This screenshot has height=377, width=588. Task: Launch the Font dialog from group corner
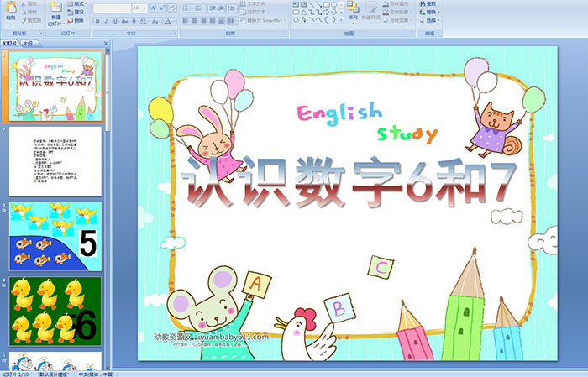[x=175, y=34]
